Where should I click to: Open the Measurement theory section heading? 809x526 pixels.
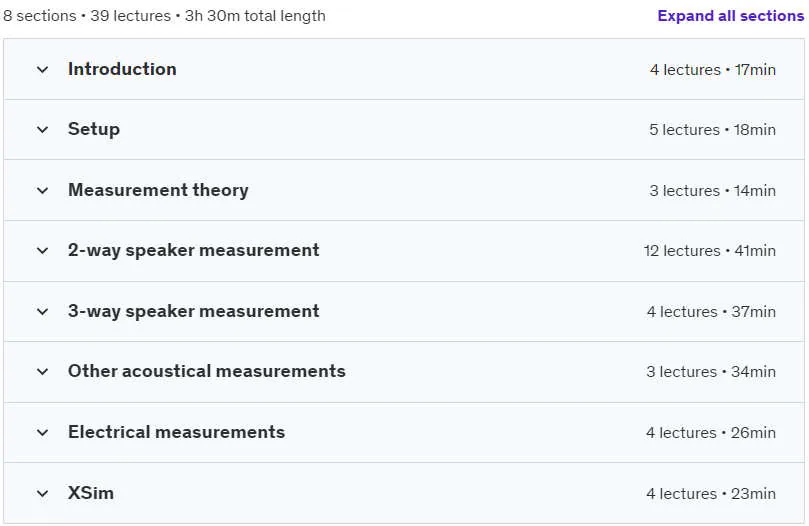click(158, 190)
